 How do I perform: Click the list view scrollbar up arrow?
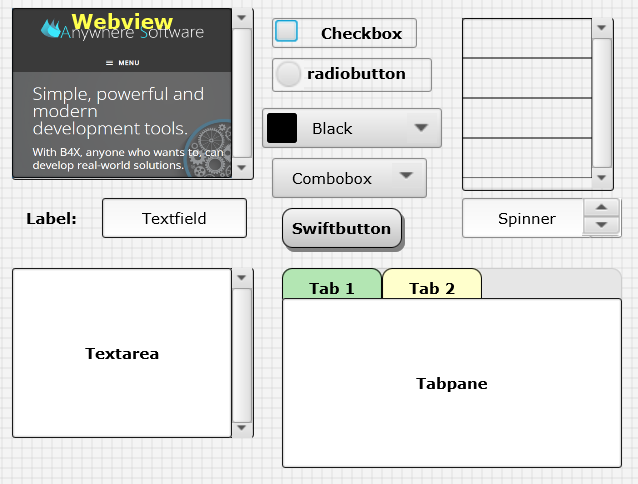click(602, 28)
